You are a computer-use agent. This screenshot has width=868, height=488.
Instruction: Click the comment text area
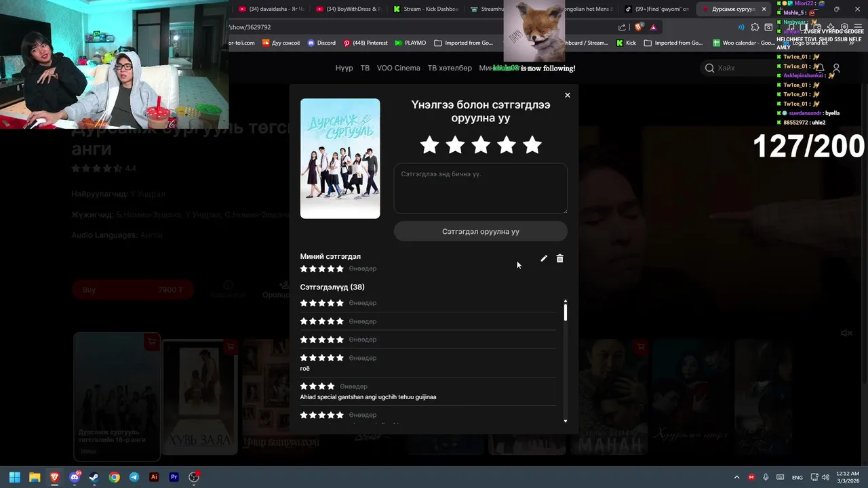coord(481,188)
